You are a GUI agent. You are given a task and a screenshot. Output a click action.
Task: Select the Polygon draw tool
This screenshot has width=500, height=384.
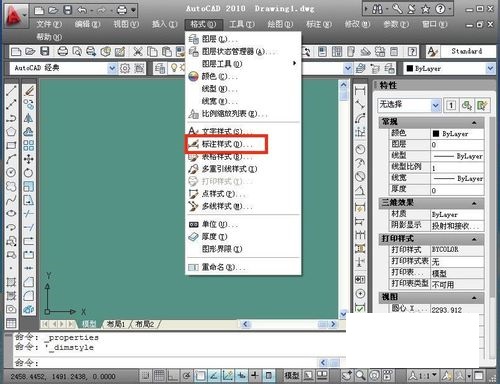coord(11,131)
